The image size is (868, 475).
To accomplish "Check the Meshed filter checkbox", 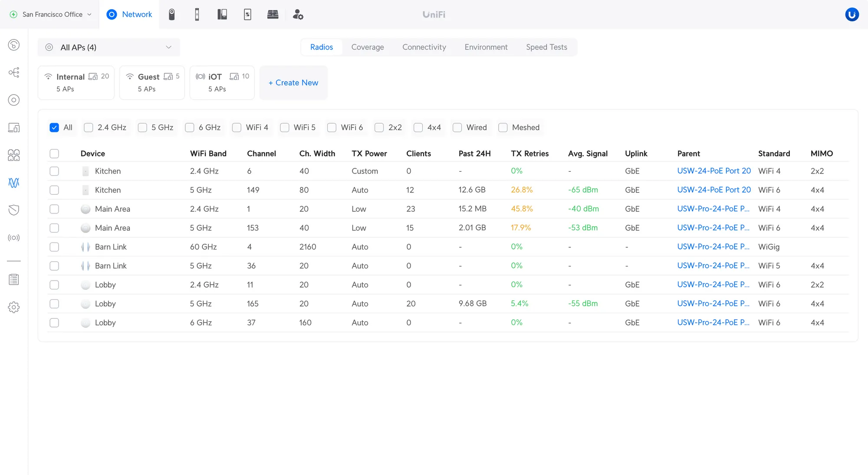I will 503,128.
